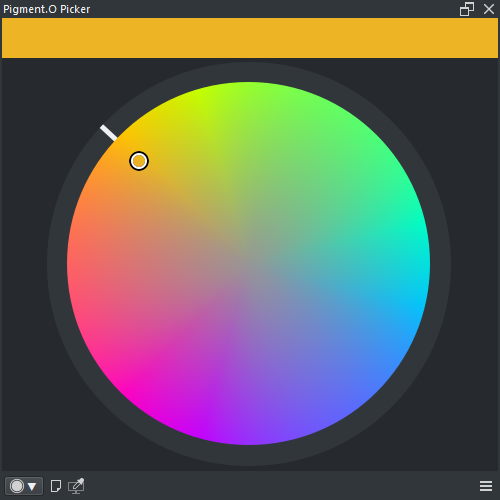Open the picker mode dropdown with circle icon

coord(24,486)
